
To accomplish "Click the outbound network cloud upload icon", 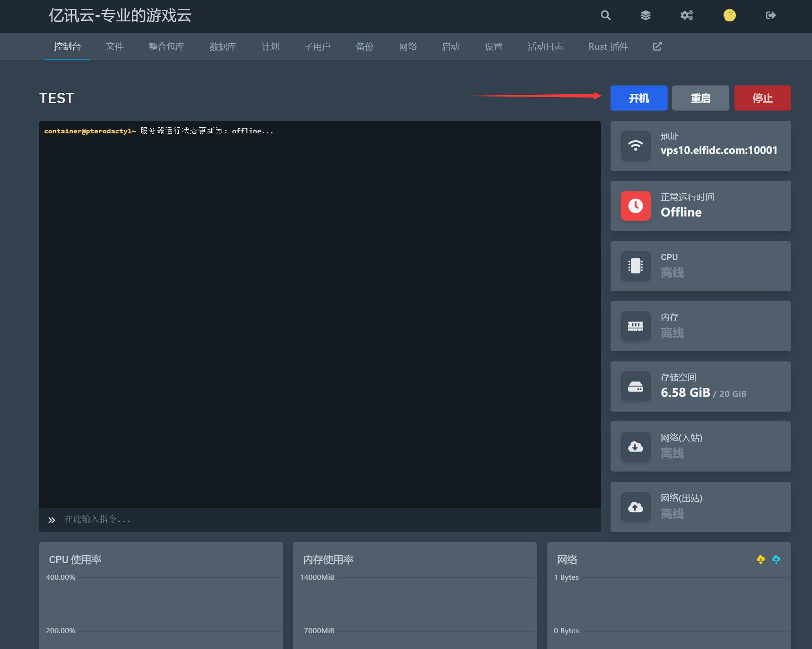I will tap(636, 507).
